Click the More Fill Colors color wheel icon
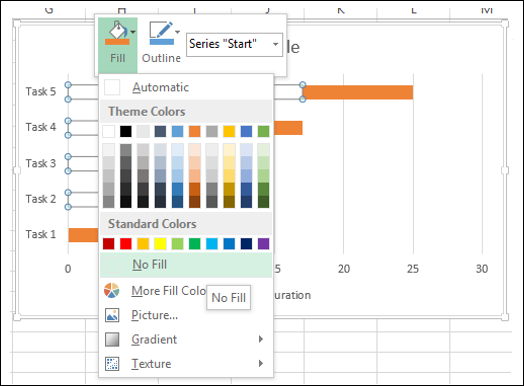This screenshot has width=524, height=386. pos(112,290)
